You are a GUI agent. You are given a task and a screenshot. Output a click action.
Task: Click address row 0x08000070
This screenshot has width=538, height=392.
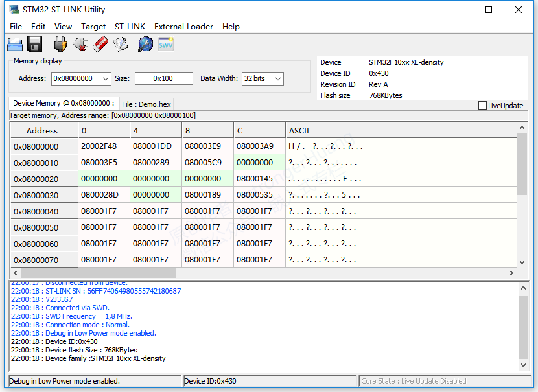click(44, 260)
